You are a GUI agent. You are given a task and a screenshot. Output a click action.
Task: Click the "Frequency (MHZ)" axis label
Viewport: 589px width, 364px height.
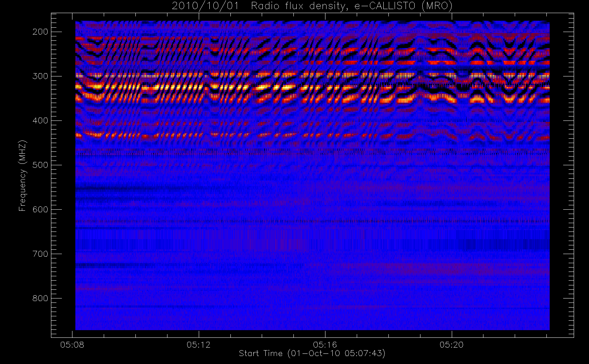23,175
